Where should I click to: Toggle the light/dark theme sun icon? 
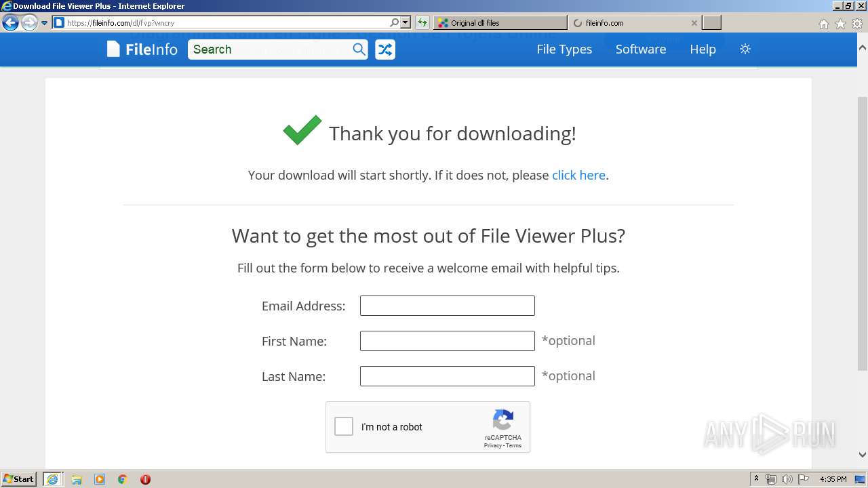click(745, 49)
